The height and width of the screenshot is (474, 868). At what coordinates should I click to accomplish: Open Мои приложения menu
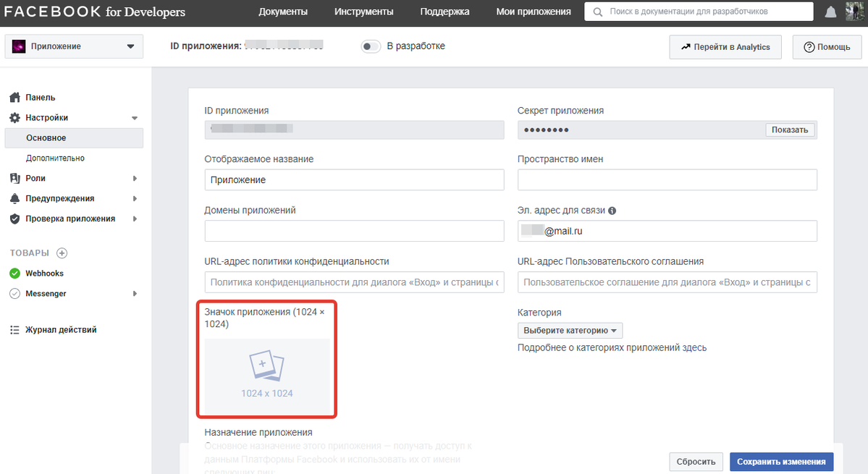click(x=533, y=12)
